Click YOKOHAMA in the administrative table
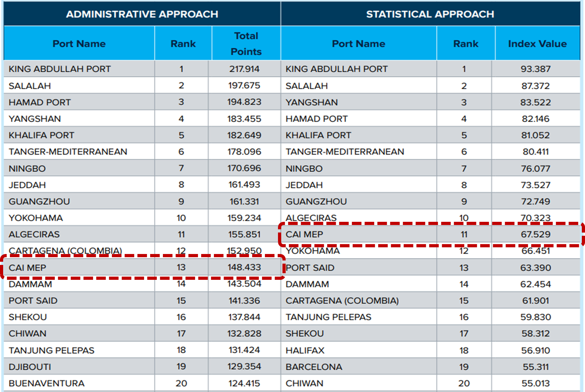The image size is (585, 392). [x=36, y=218]
